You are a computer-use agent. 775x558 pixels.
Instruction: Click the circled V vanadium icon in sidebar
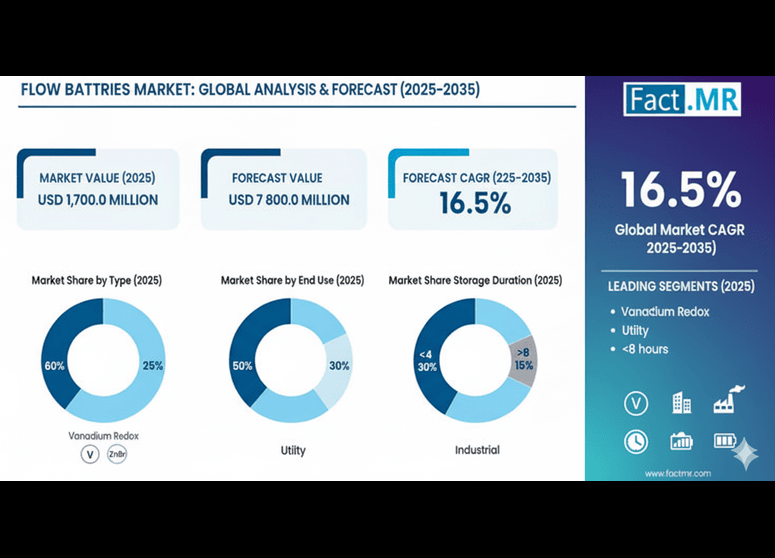tap(635, 403)
